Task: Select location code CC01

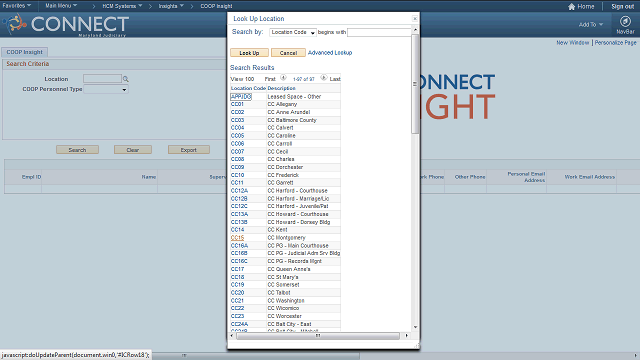Action: click(x=237, y=104)
